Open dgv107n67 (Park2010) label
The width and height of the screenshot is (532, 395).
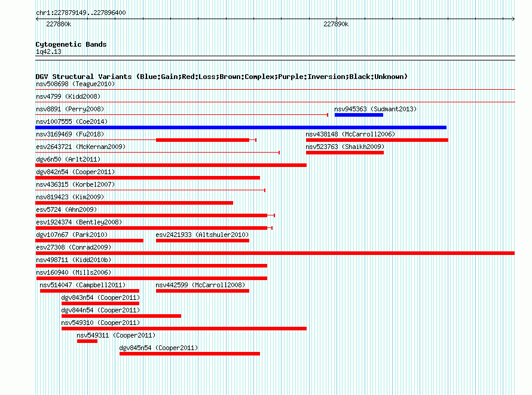72,235
